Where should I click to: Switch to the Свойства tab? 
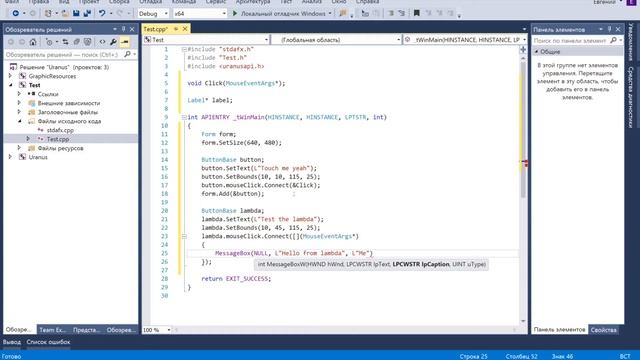coord(603,330)
